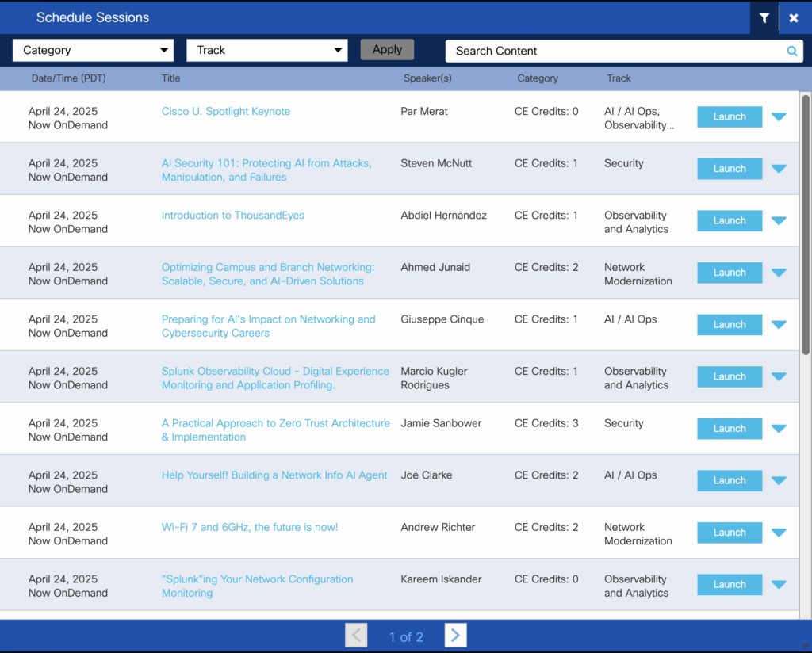This screenshot has height=653, width=812.
Task: Launch the AI Security 101 session
Action: click(x=730, y=169)
